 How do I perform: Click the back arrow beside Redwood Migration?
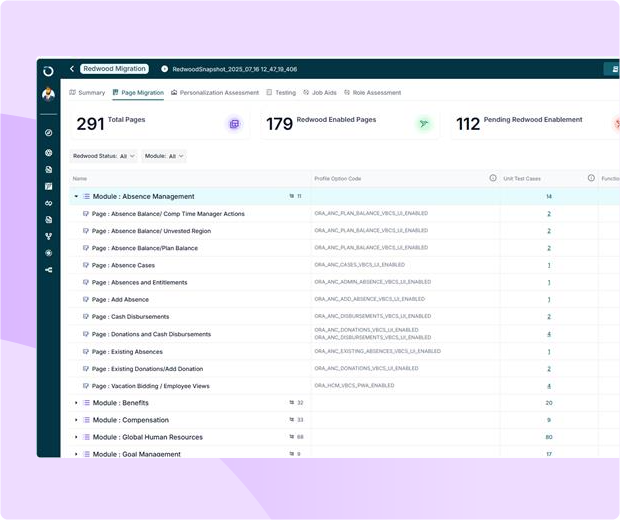pyautogui.click(x=72, y=69)
